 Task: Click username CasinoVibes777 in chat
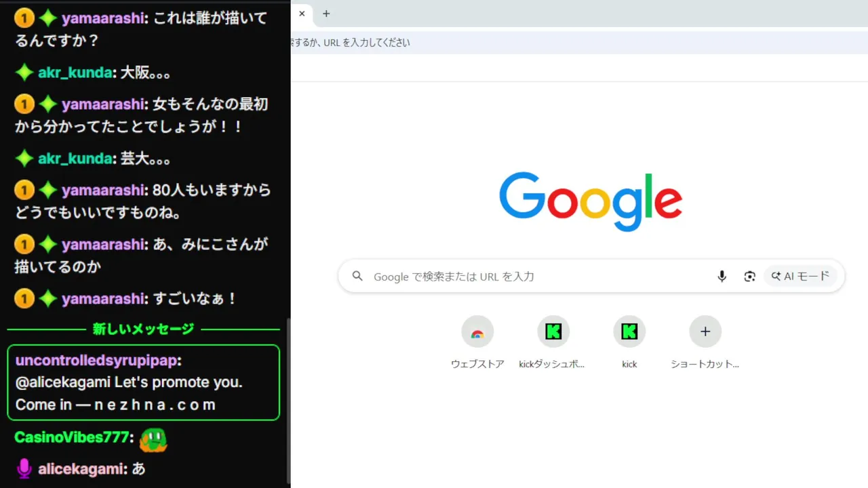click(x=72, y=438)
